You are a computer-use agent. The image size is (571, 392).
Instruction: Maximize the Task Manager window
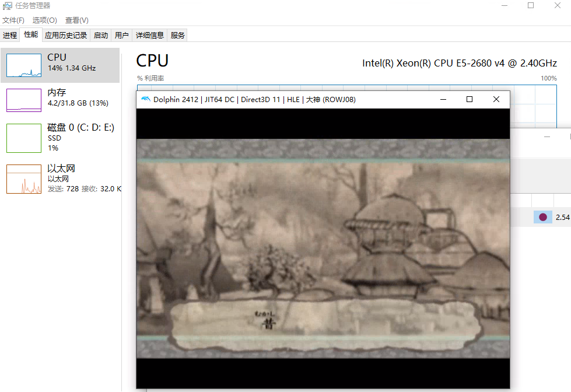click(531, 6)
